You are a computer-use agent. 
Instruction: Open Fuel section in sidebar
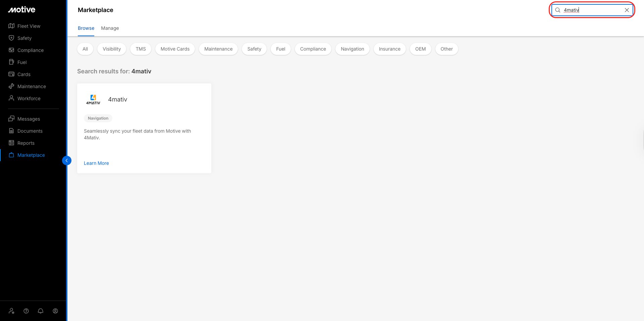point(22,62)
